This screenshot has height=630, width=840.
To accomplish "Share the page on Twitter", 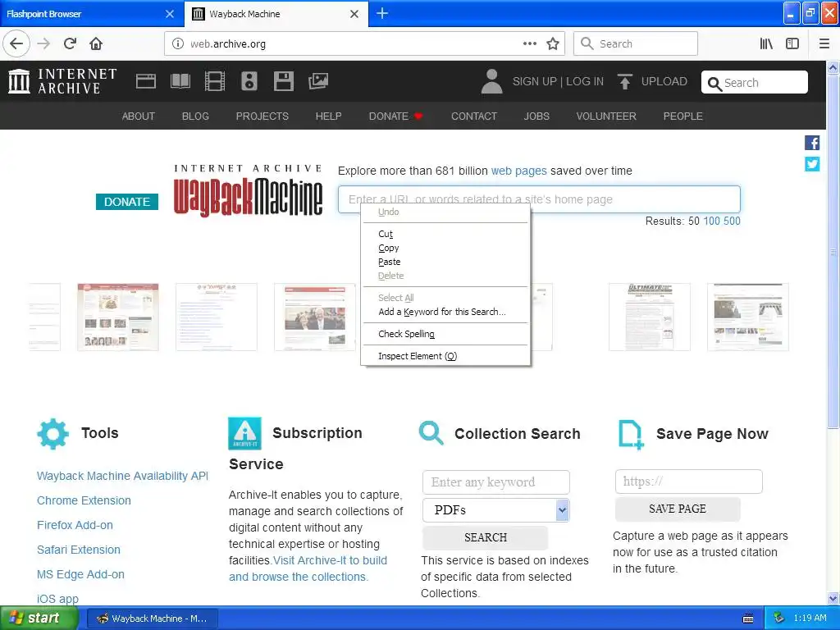I will [x=812, y=164].
